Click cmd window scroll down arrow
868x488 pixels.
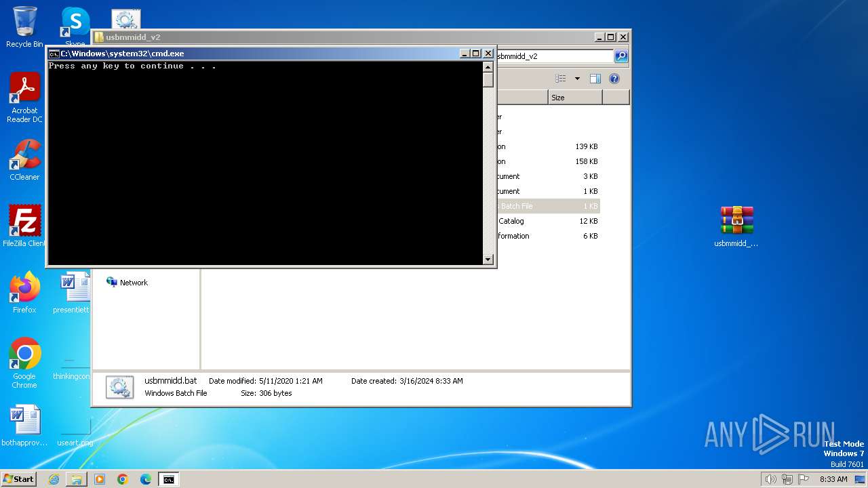pos(488,259)
